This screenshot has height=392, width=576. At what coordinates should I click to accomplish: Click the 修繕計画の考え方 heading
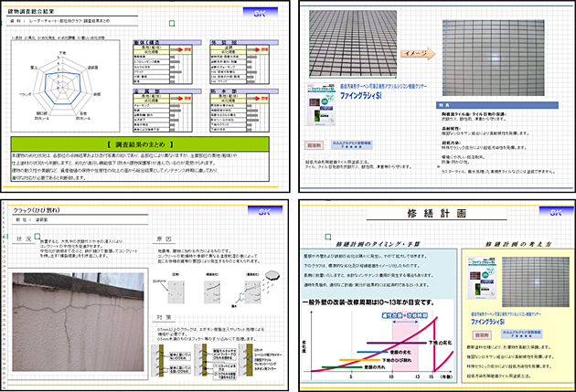coord(518,244)
